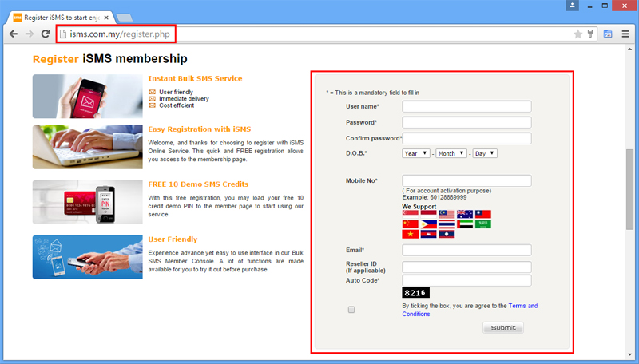
Task: Tick the Terms and Conditions agreement checkbox
Action: tap(351, 310)
